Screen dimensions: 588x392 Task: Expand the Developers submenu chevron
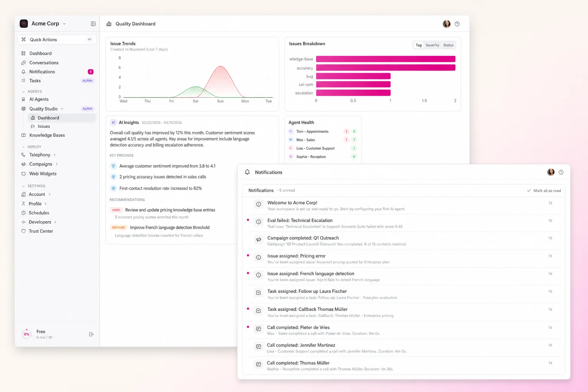[x=55, y=222]
